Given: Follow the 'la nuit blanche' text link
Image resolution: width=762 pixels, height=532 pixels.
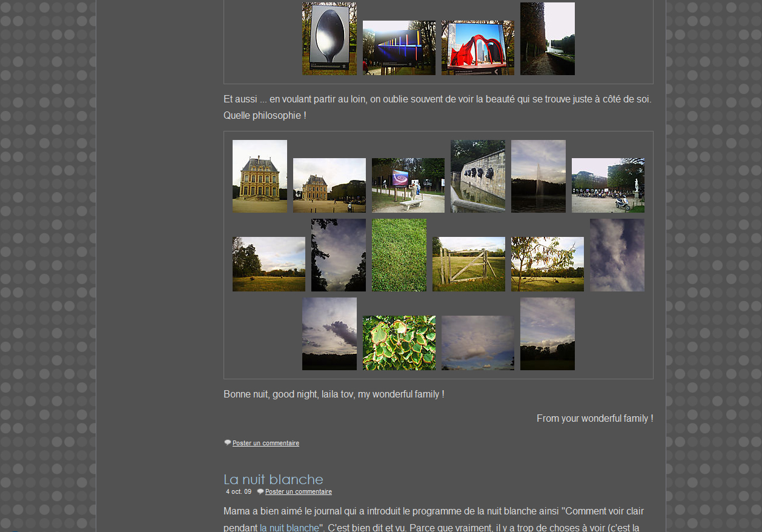Looking at the screenshot, I should pyautogui.click(x=289, y=528).
